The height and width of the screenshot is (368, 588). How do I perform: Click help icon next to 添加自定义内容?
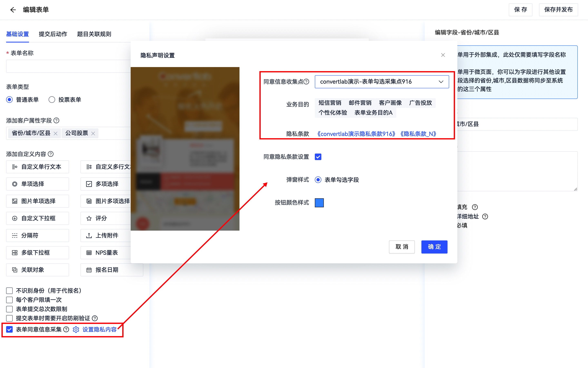[x=51, y=154]
